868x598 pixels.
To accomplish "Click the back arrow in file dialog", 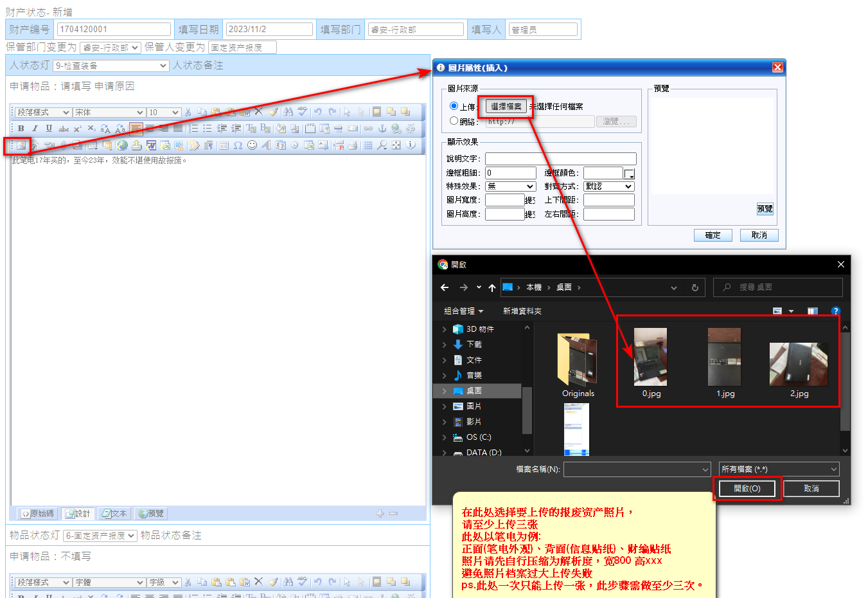I will click(445, 287).
